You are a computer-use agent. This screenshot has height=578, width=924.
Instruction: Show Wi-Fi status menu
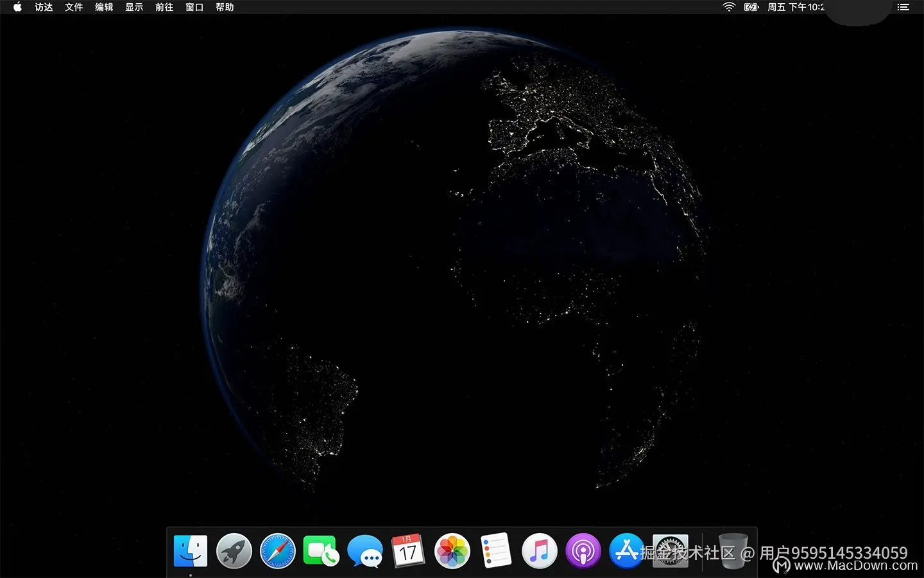click(729, 7)
